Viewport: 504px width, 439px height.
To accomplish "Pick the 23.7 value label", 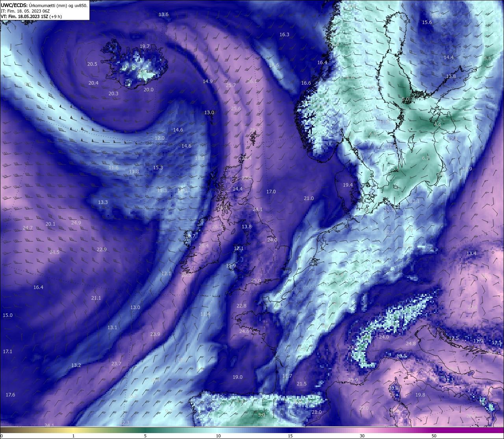I will tap(116, 364).
